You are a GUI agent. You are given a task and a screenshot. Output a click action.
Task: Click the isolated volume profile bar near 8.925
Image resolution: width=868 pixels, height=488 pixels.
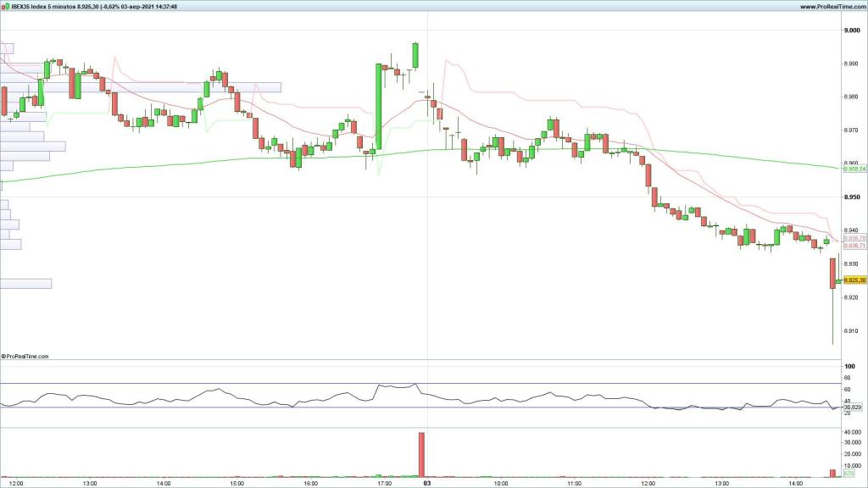click(25, 283)
